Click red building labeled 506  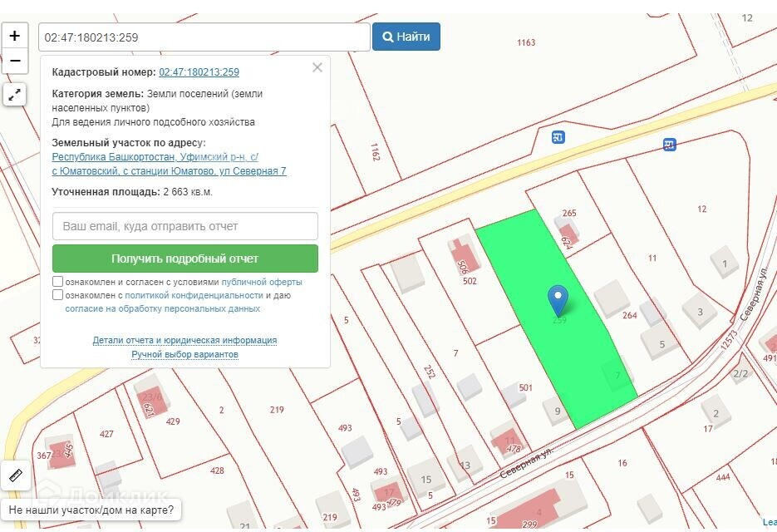(465, 256)
